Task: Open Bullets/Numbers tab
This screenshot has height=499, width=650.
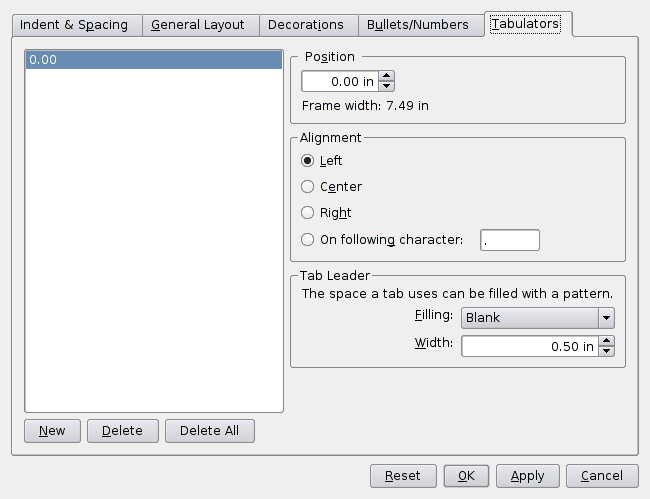Action: coord(418,25)
